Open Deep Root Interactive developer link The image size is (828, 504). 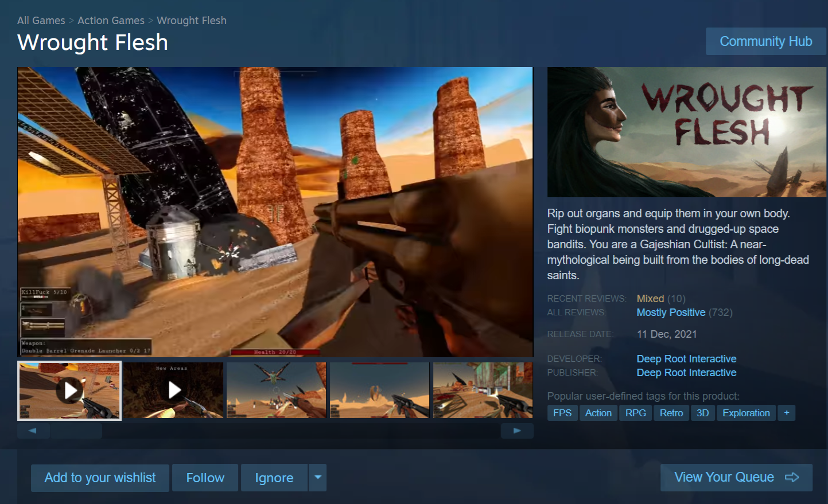(x=686, y=359)
